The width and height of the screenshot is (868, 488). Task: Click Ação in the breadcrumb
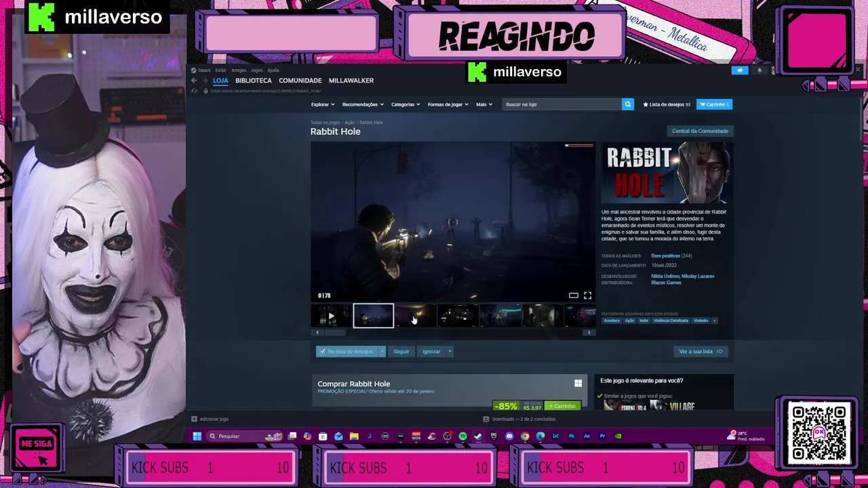[350, 123]
